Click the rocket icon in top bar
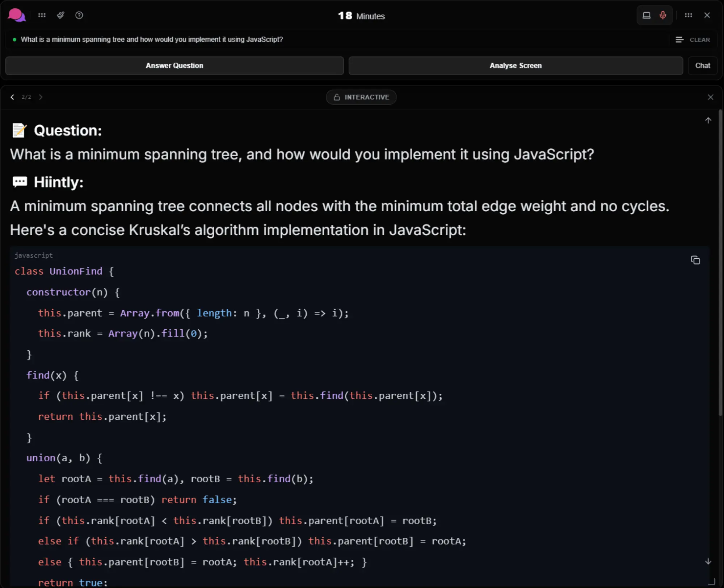The image size is (724, 588). tap(60, 15)
